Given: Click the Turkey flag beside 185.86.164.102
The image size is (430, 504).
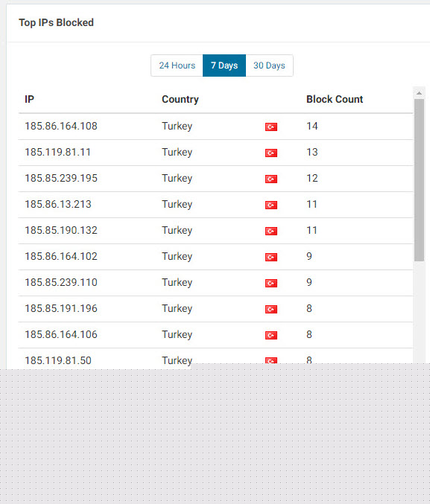Looking at the screenshot, I should 271,257.
